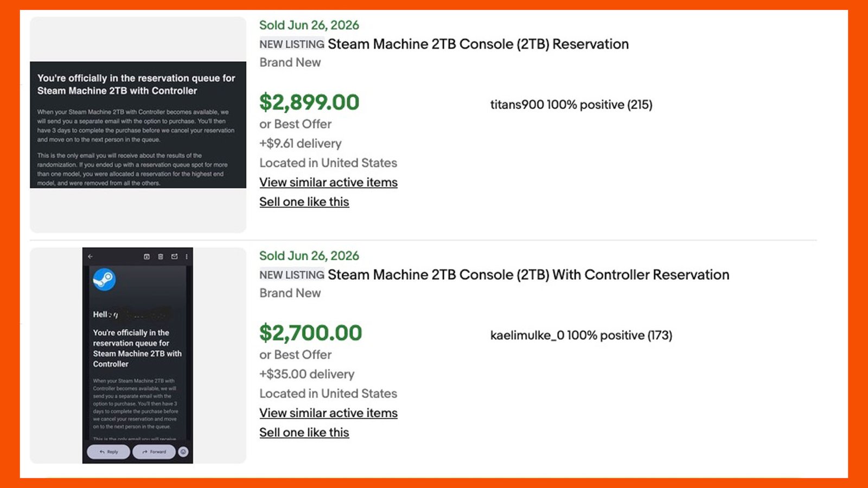Image resolution: width=868 pixels, height=488 pixels.
Task: Click the archive icon in the email header
Action: [x=146, y=256]
